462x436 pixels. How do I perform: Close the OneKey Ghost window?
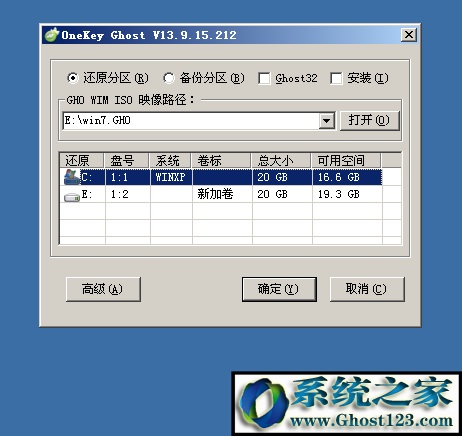pos(409,35)
